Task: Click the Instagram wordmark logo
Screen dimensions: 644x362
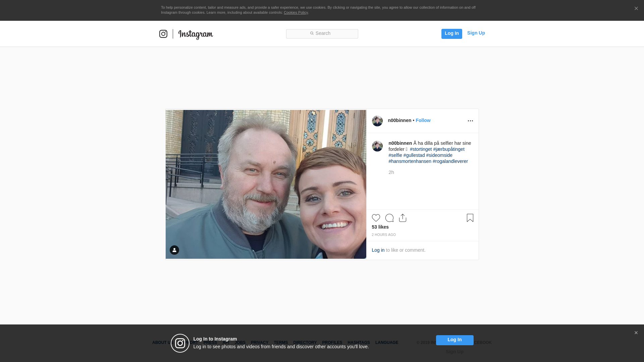Action: [196, 35]
